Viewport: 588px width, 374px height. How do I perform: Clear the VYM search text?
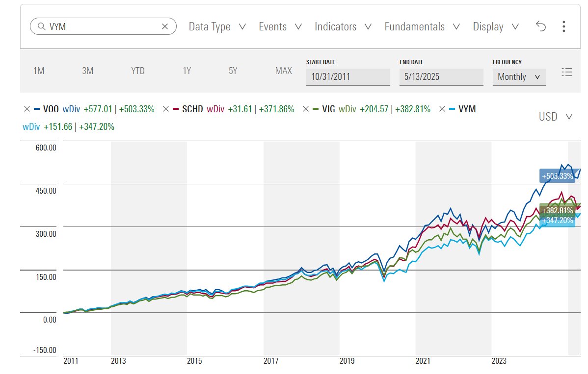click(x=164, y=26)
